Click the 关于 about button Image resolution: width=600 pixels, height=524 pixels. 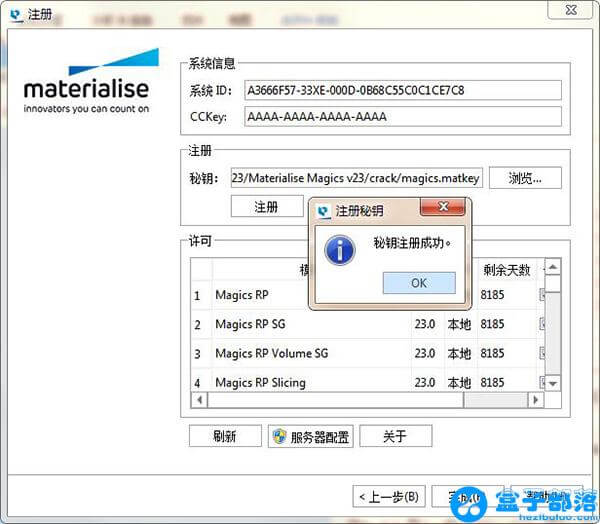(x=396, y=436)
